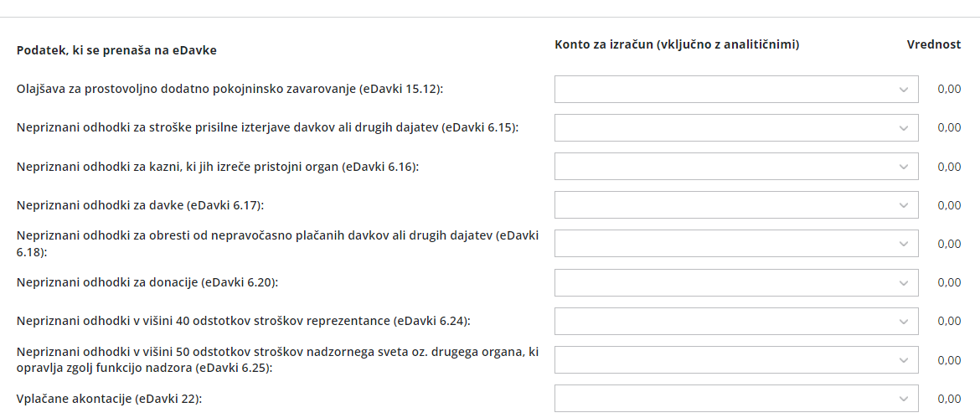The width and height of the screenshot is (980, 418).
Task: Click the Vplačane akontacije (eDavki 22) label
Action: 110,399
